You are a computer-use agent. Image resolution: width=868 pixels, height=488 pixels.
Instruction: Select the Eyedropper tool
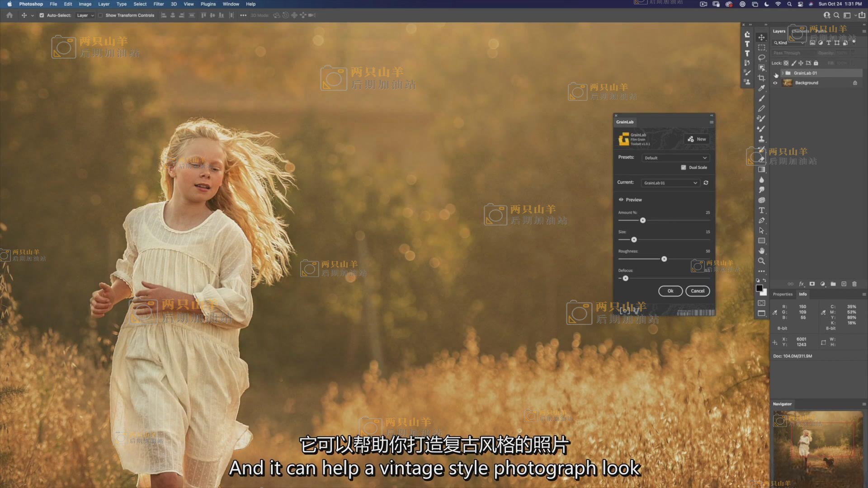click(761, 88)
